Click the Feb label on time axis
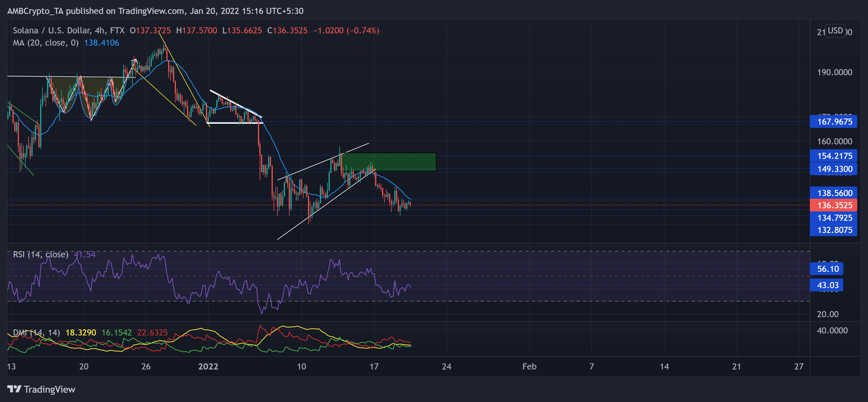This screenshot has width=868, height=402. tap(529, 366)
